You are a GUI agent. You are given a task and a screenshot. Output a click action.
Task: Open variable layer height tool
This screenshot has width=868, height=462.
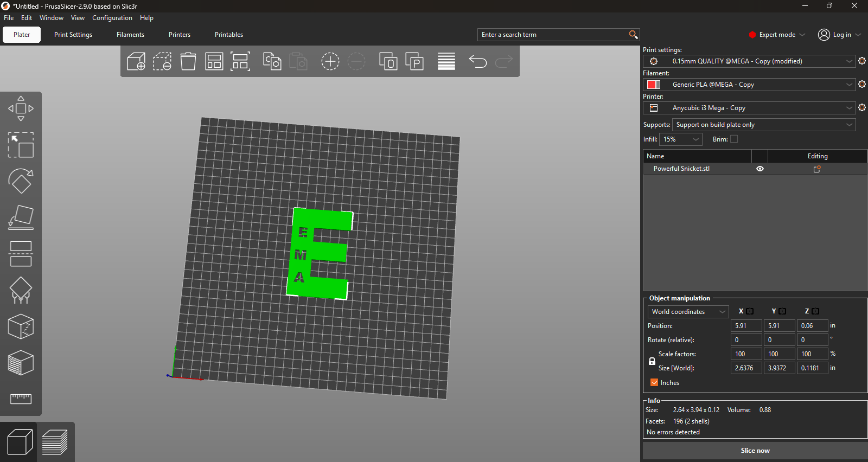(446, 61)
